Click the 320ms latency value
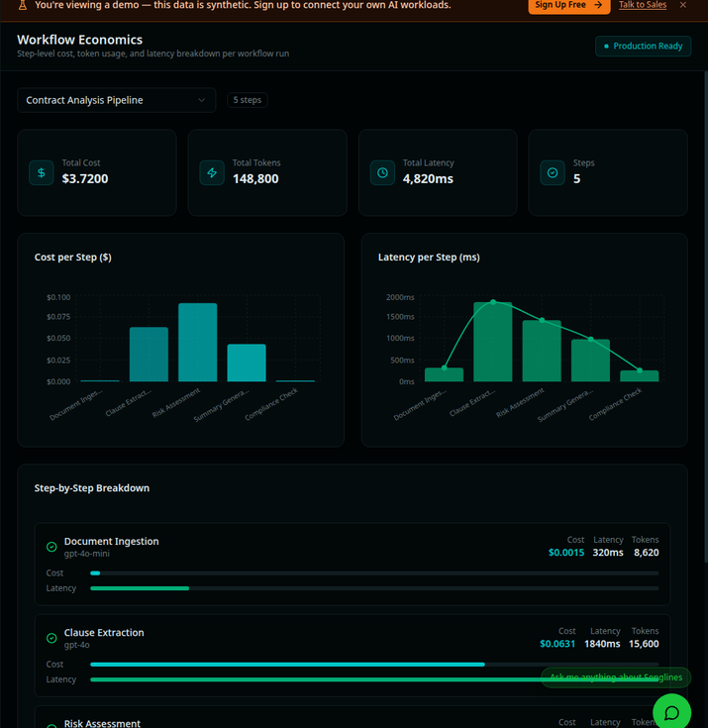 tap(608, 553)
